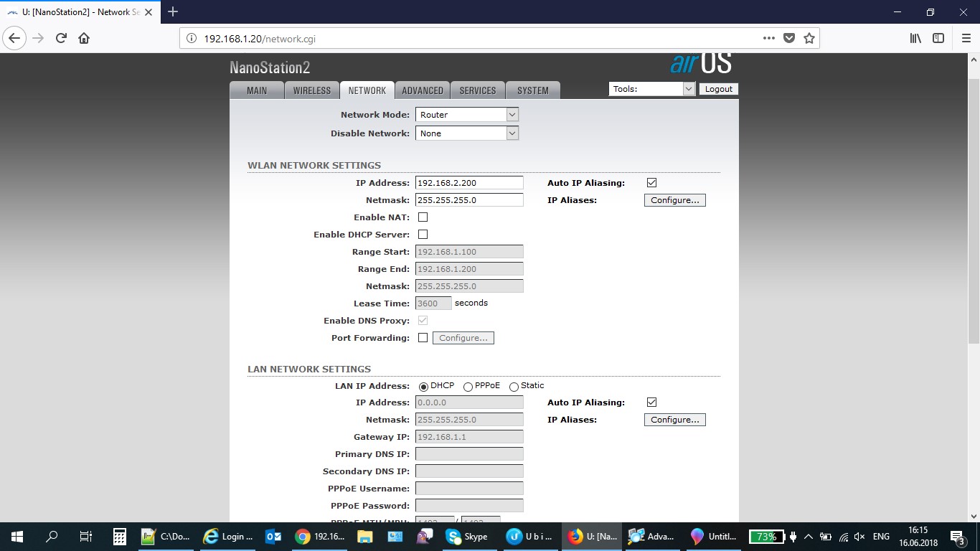Image resolution: width=980 pixels, height=551 pixels.
Task: Toggle Enable DNS Proxy checkbox
Action: [423, 321]
